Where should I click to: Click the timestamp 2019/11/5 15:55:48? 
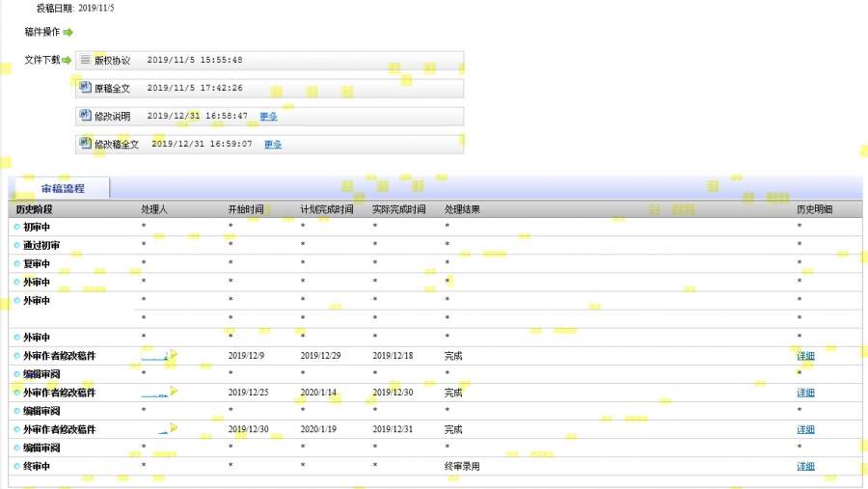[195, 60]
